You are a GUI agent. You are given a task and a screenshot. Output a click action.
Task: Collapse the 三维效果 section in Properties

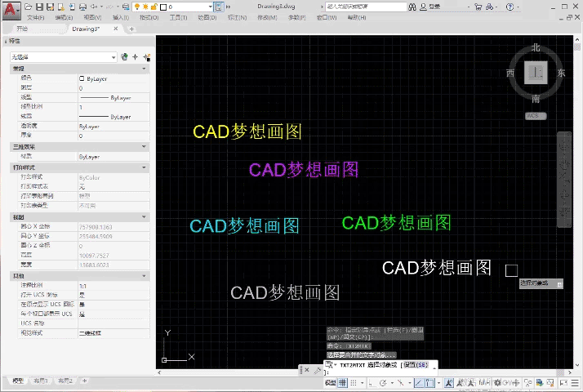click(144, 147)
